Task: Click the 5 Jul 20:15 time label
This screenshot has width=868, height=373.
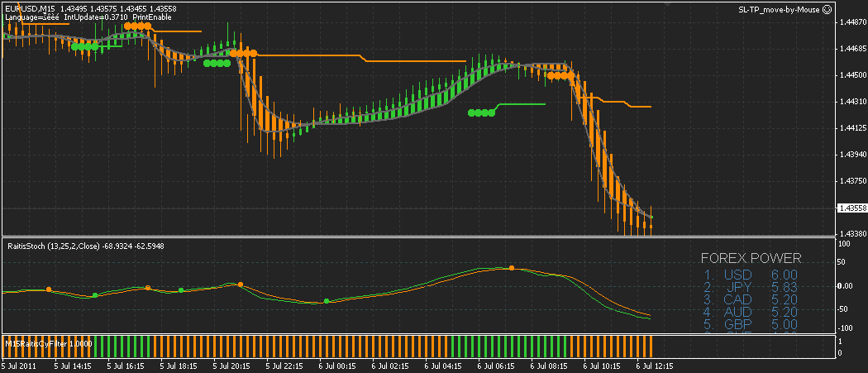Action: (x=232, y=366)
